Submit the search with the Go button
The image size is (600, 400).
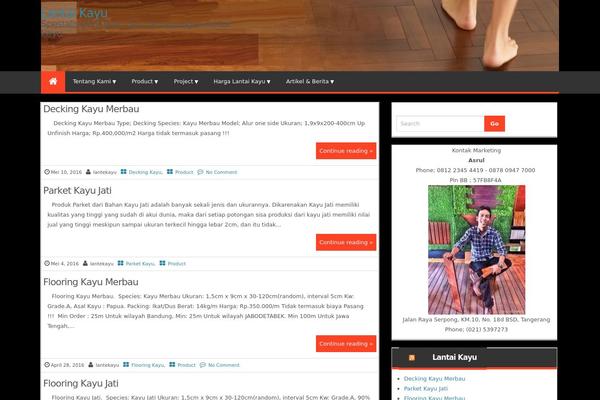click(x=494, y=124)
